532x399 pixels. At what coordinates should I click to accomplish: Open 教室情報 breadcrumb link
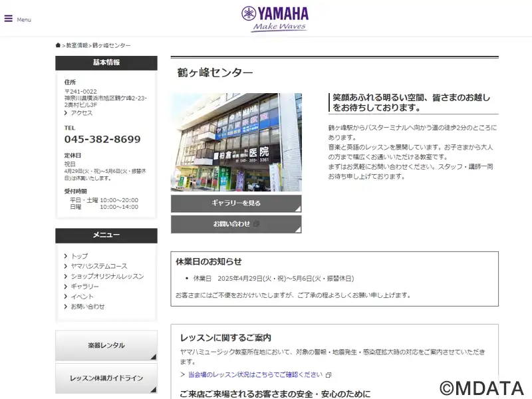[x=77, y=45]
